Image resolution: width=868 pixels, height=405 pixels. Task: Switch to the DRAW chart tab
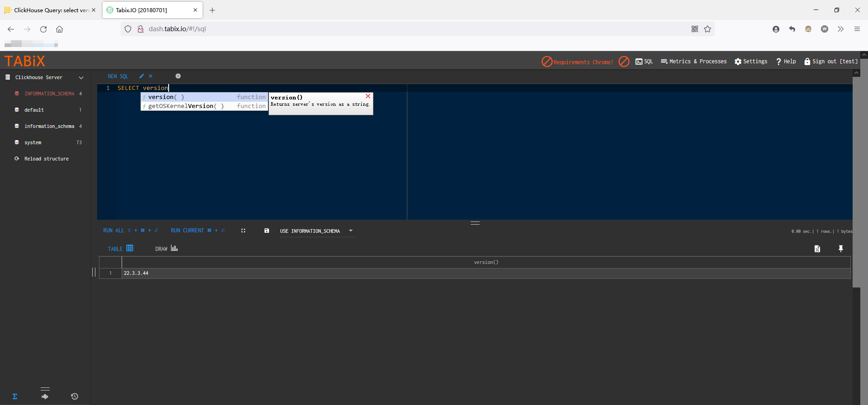(x=166, y=249)
